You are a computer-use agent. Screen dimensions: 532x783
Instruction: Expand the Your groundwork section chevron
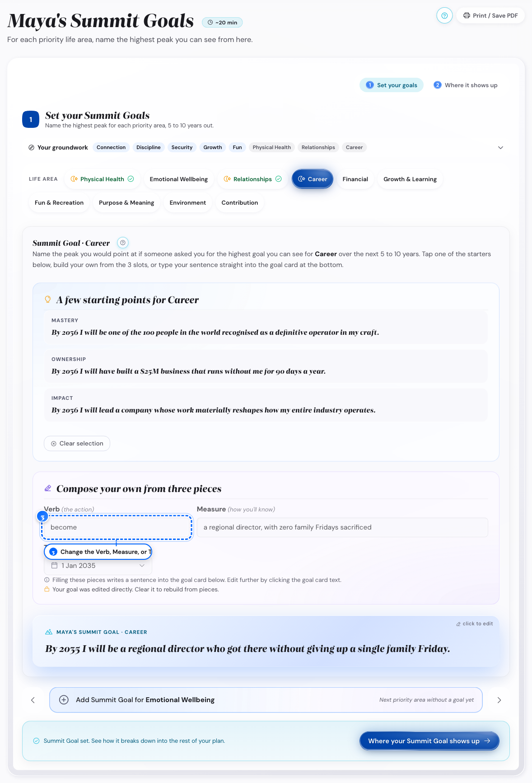click(500, 148)
